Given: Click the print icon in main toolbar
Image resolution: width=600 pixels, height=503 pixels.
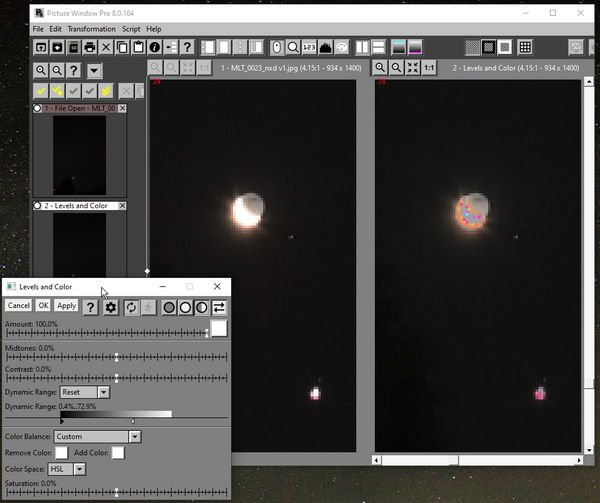Looking at the screenshot, I should click(x=90, y=47).
